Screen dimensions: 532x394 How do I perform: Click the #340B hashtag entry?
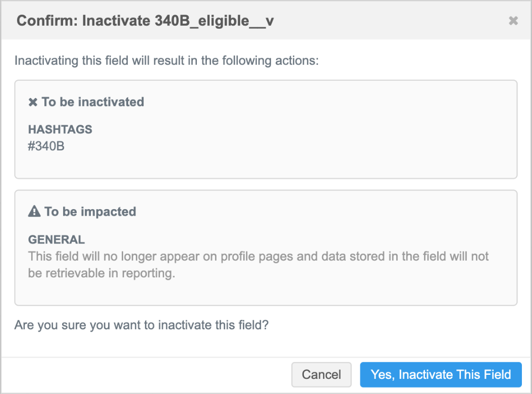pos(46,147)
